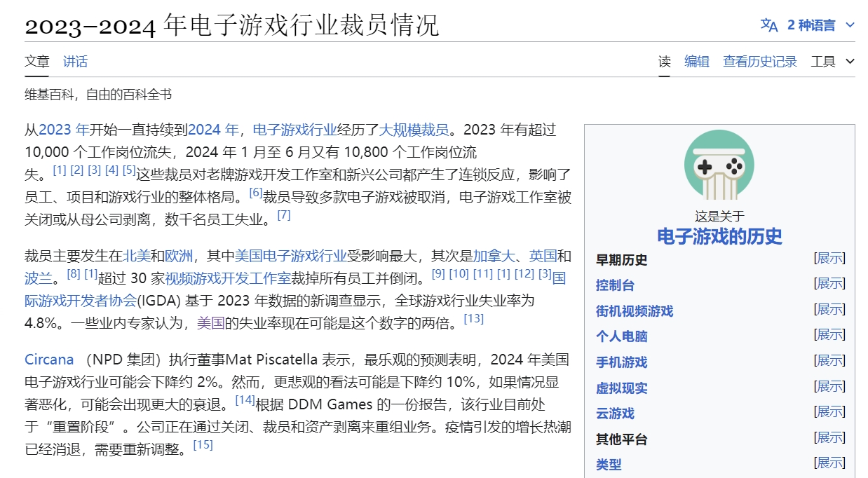Switch to the 讲话 tab
Viewport: 868px width, 478px height.
tap(75, 62)
